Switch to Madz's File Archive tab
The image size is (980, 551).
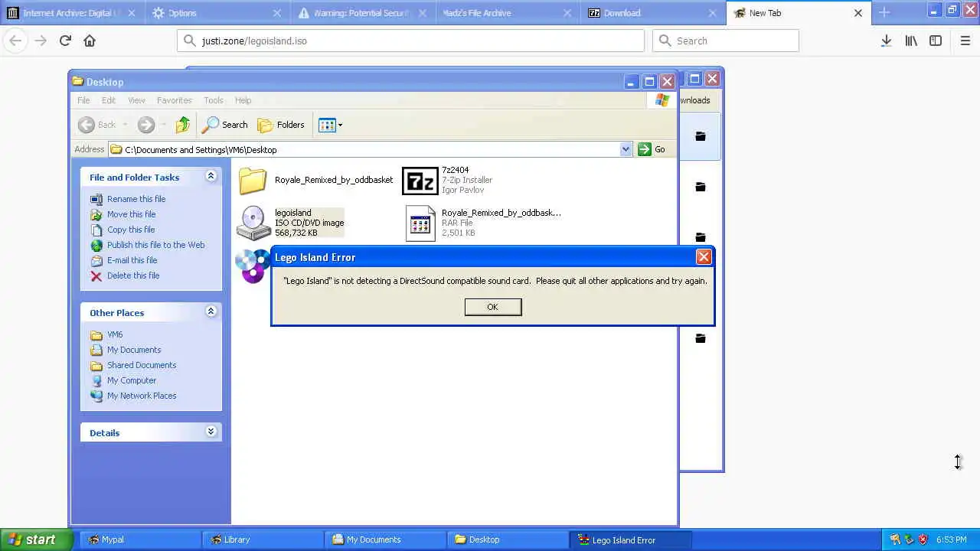click(508, 13)
